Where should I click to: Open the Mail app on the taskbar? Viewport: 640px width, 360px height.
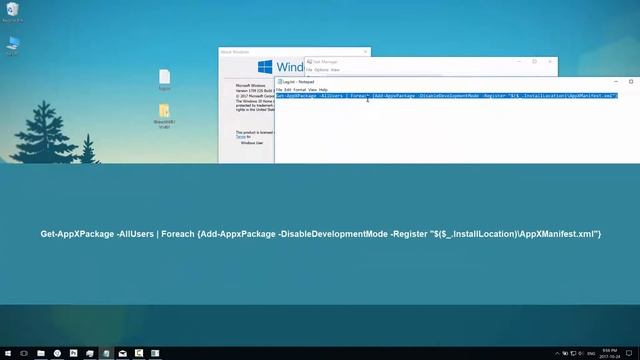tap(122, 353)
